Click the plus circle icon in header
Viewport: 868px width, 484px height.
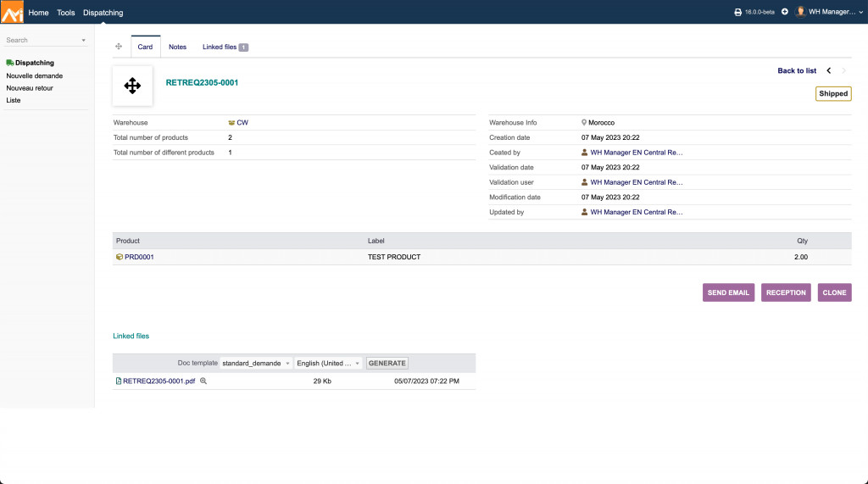click(784, 12)
